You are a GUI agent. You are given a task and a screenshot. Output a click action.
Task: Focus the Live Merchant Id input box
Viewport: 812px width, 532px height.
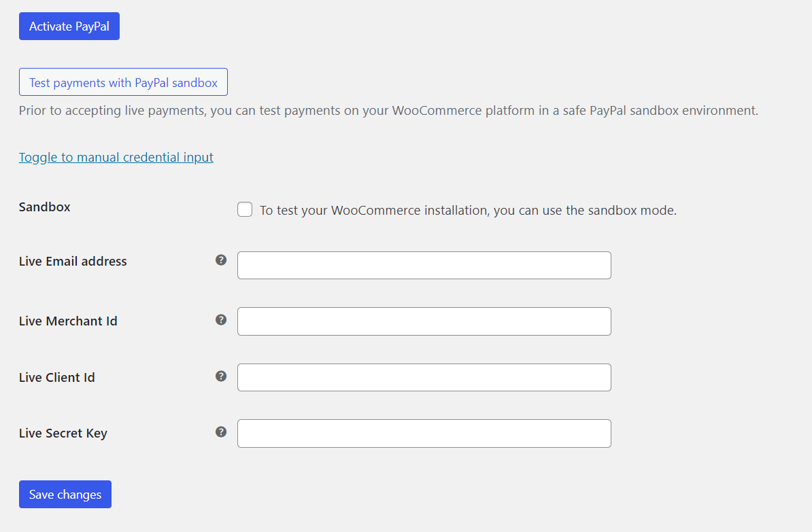(x=424, y=321)
